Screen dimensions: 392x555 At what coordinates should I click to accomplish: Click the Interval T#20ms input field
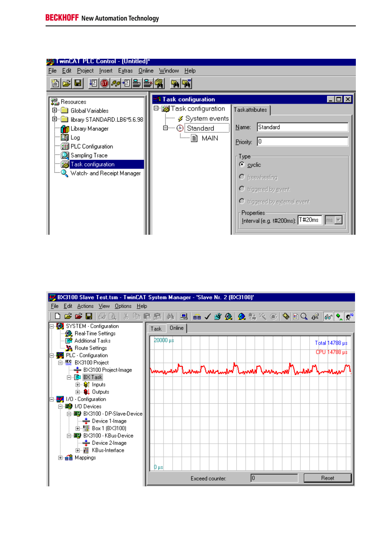(310, 220)
